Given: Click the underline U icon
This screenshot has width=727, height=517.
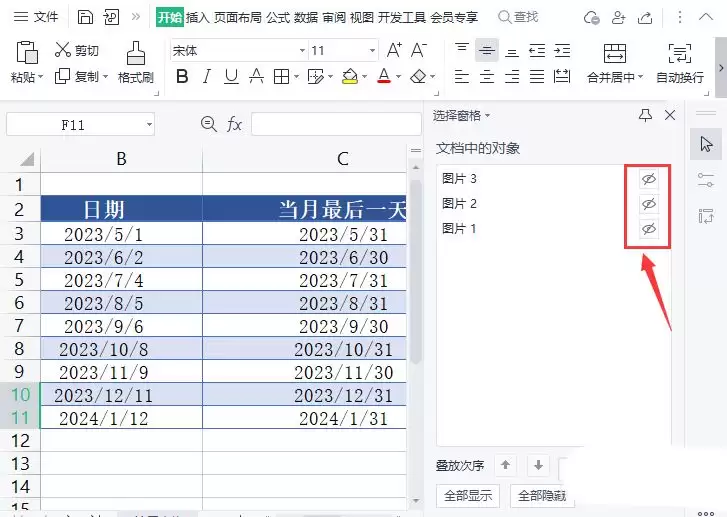Looking at the screenshot, I should pyautogui.click(x=231, y=77).
